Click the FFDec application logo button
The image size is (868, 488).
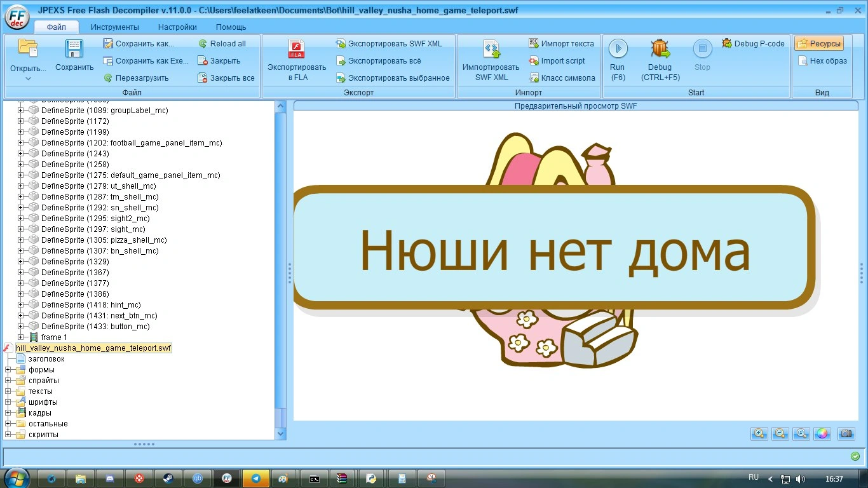pos(17,17)
